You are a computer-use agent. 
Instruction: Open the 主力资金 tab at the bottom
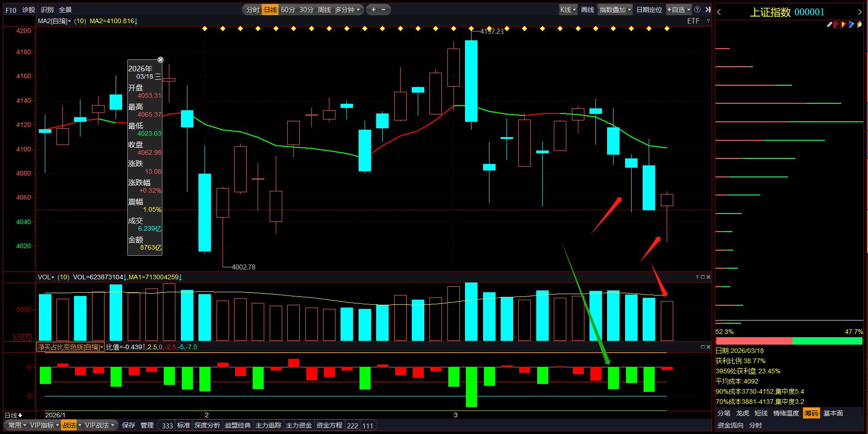[298, 425]
